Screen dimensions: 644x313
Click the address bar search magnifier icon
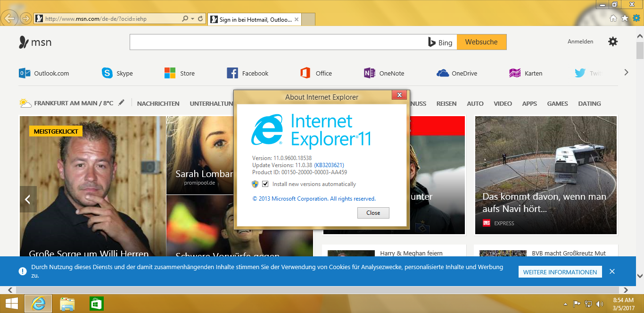[x=185, y=19]
